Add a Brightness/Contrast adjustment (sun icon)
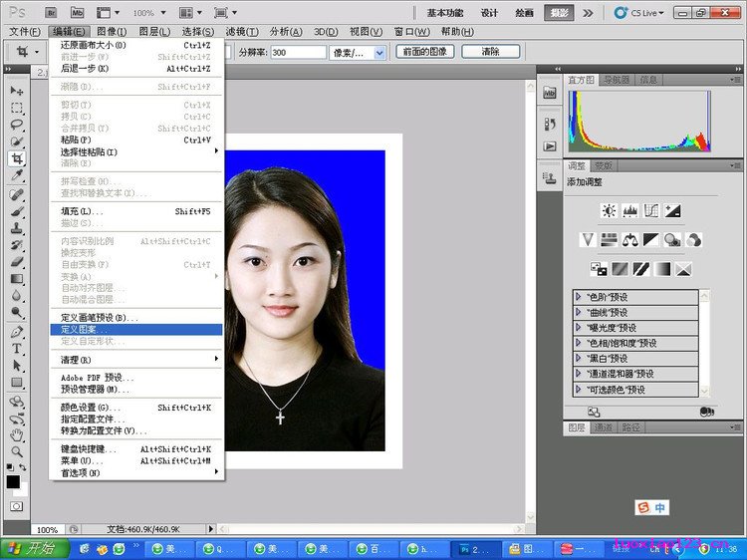 coord(609,210)
